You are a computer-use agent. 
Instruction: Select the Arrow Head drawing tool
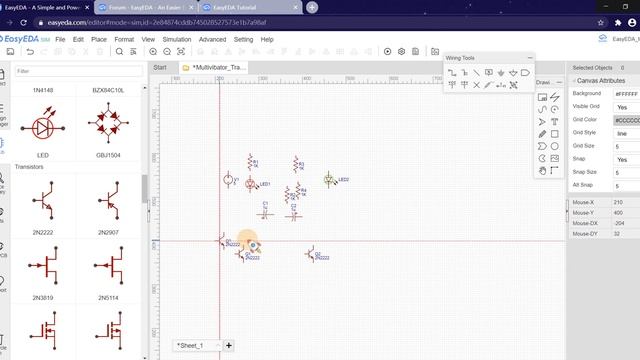pyautogui.click(x=542, y=122)
